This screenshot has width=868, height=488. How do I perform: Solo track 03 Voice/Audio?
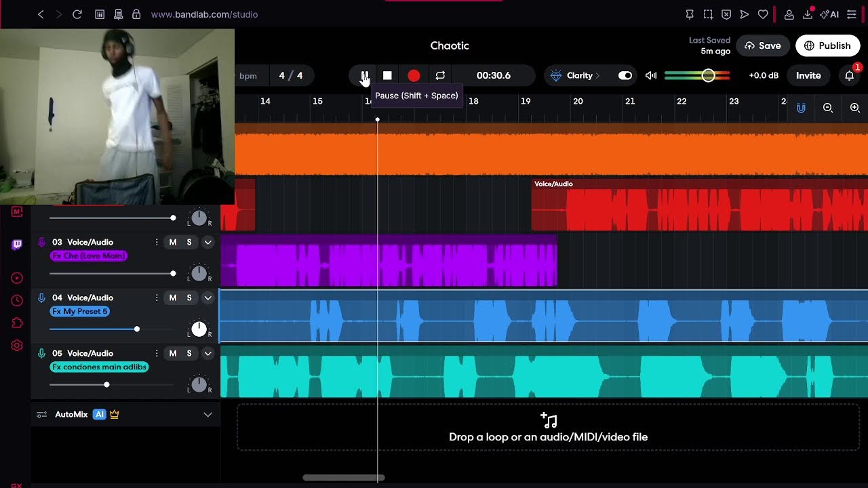(189, 242)
